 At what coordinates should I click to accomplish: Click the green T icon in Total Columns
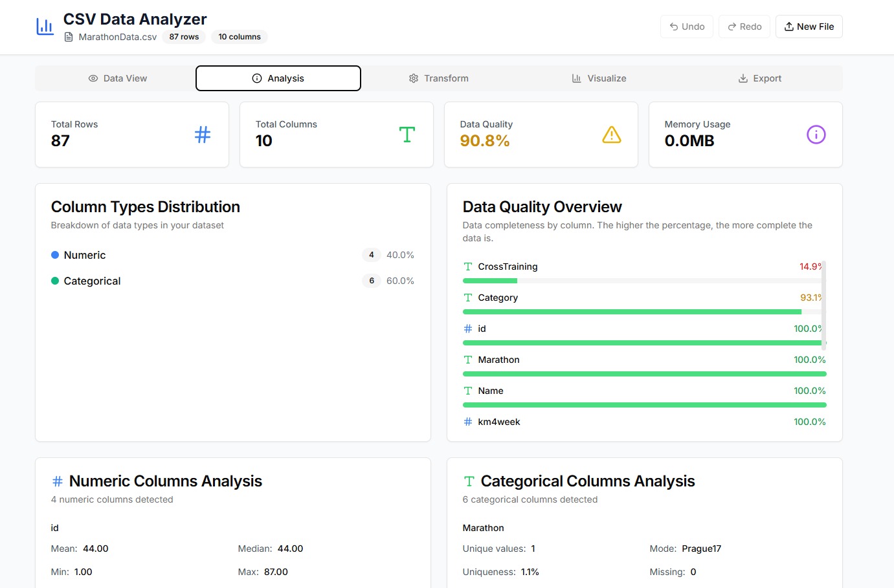click(407, 135)
